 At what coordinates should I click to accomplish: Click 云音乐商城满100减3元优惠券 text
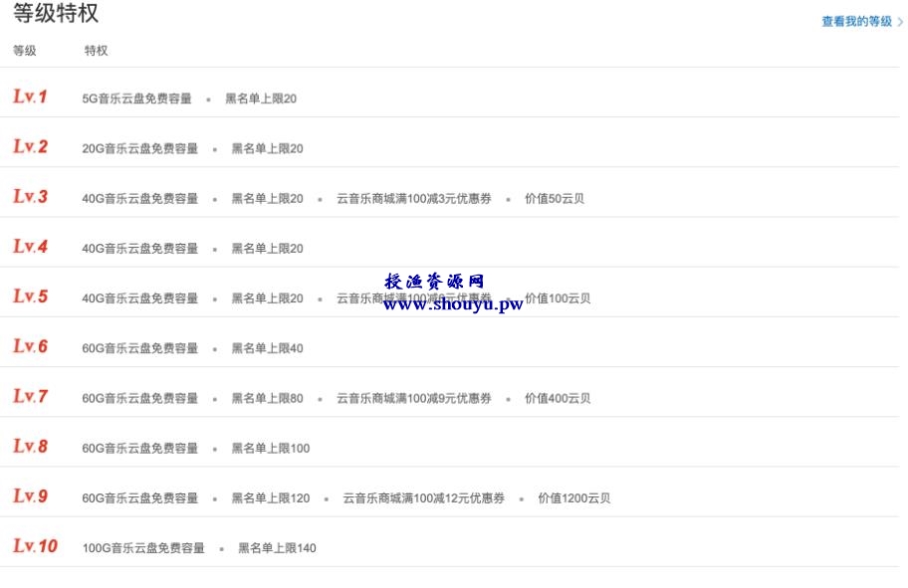click(413, 199)
